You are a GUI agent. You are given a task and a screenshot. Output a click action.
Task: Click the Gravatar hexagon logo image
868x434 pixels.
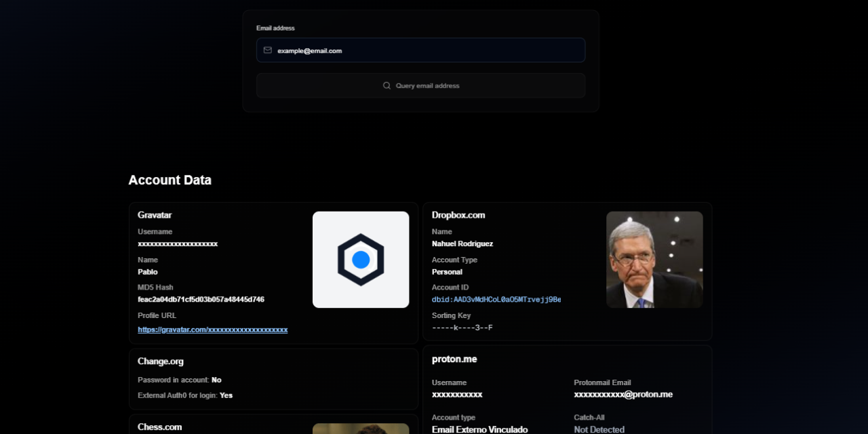tap(361, 260)
